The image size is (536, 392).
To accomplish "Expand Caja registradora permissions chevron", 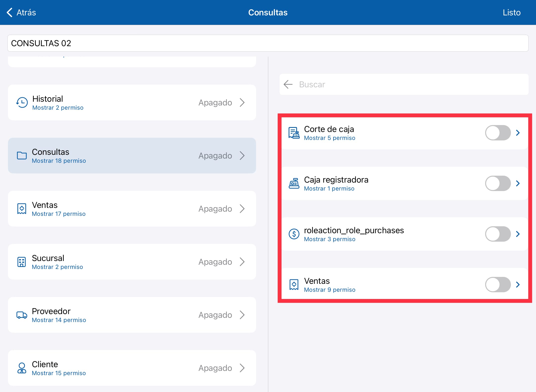I will point(518,183).
